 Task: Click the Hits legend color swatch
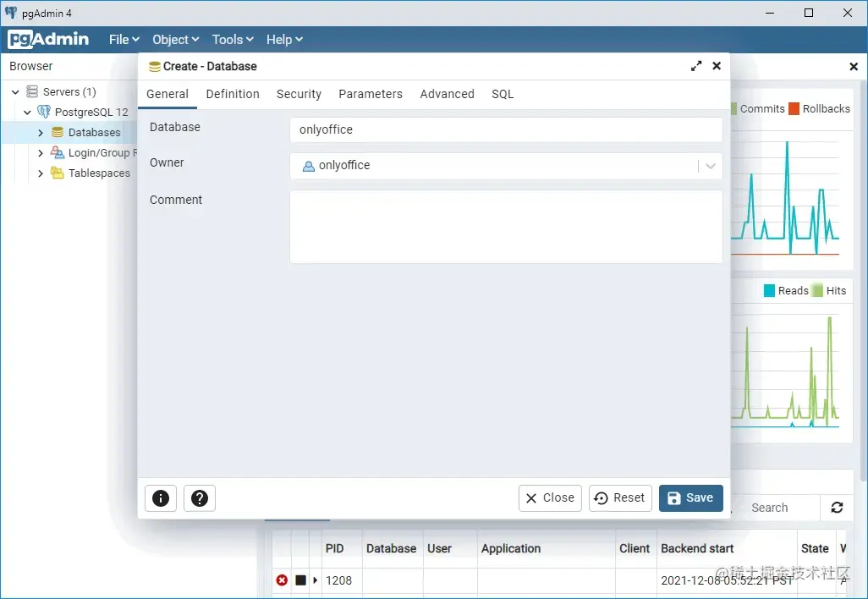pyautogui.click(x=817, y=291)
